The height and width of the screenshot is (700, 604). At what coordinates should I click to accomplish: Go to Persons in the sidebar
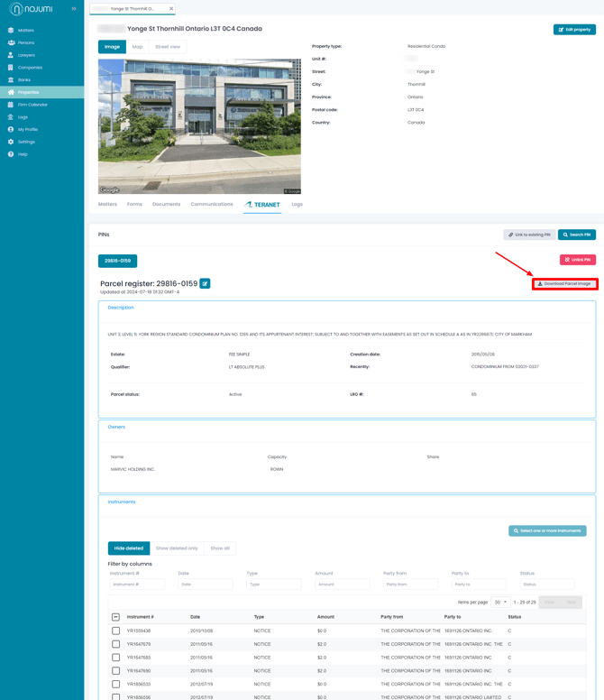point(26,42)
